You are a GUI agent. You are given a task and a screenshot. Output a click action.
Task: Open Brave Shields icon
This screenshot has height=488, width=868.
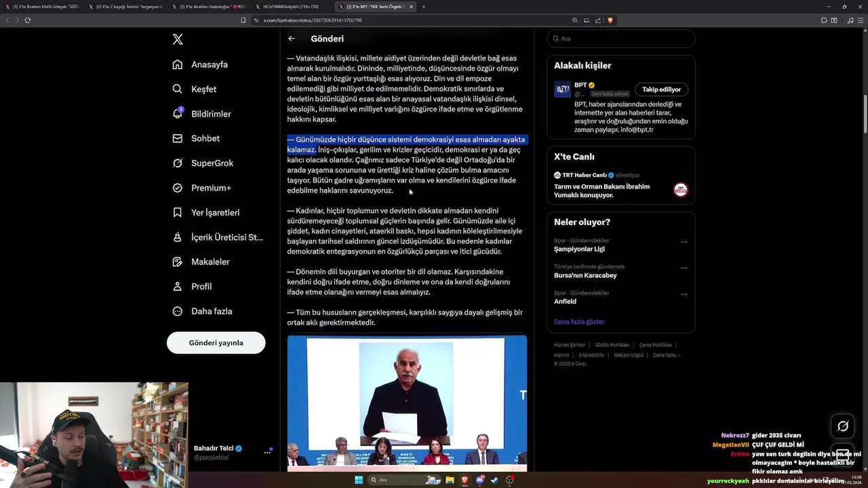(x=610, y=20)
